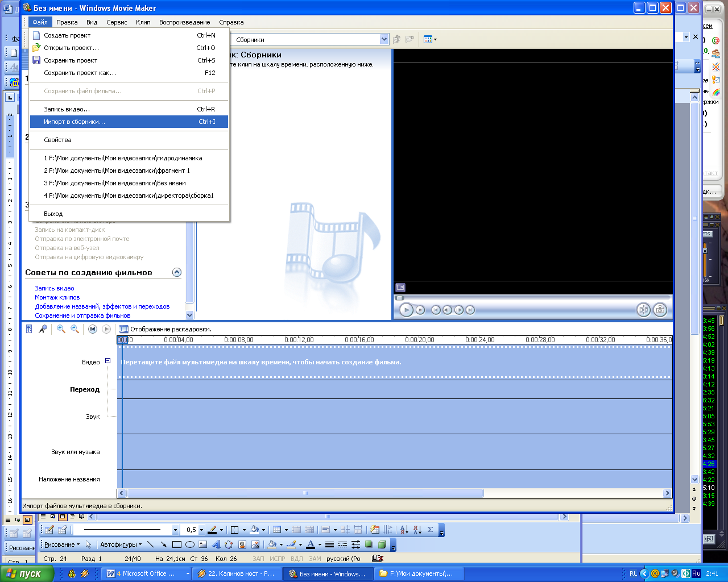Image resolution: width=728 pixels, height=582 pixels.
Task: Split the clip with the split button
Action: click(x=643, y=310)
